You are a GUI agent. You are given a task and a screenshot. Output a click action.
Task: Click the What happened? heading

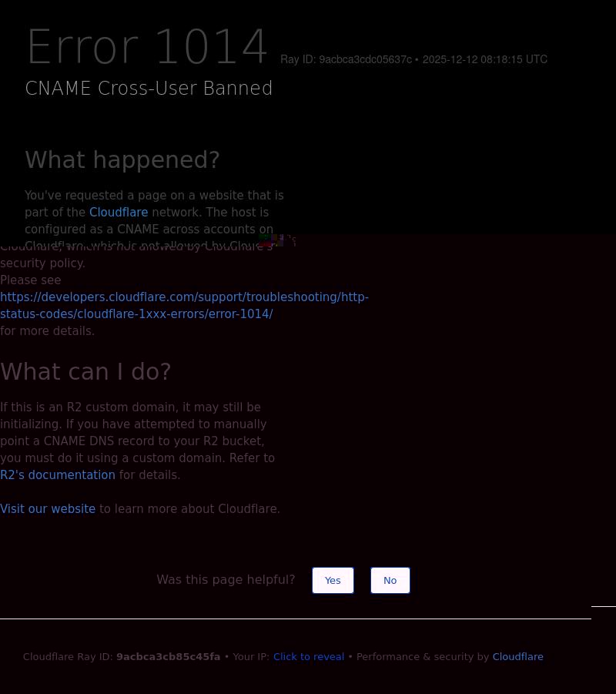tap(122, 160)
